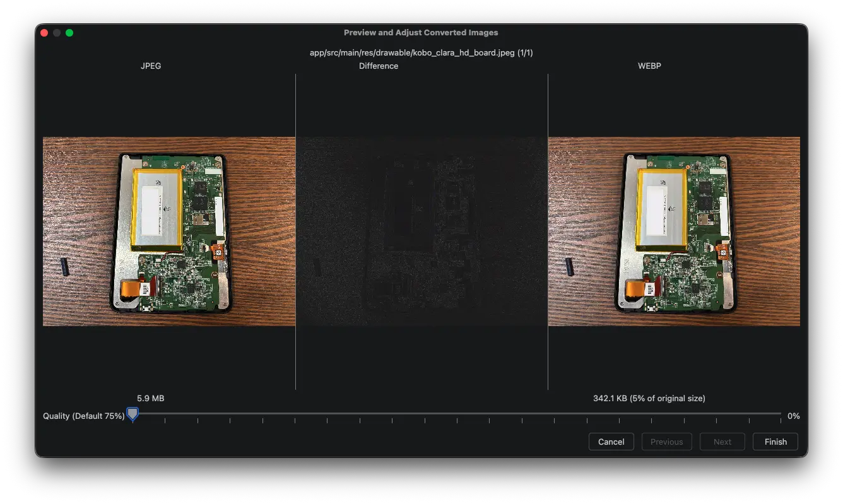This screenshot has height=504, width=843.
Task: Click the Quality (Default 75%) label
Action: 83,416
